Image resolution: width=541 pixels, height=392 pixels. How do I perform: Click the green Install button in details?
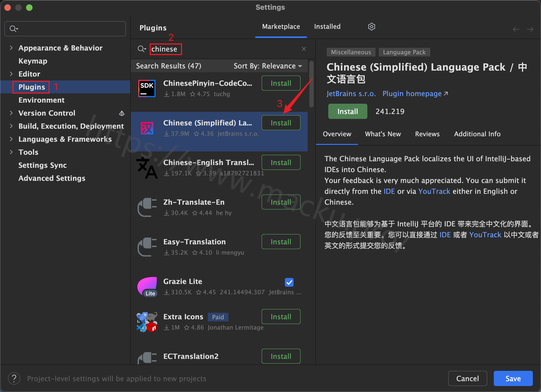348,111
